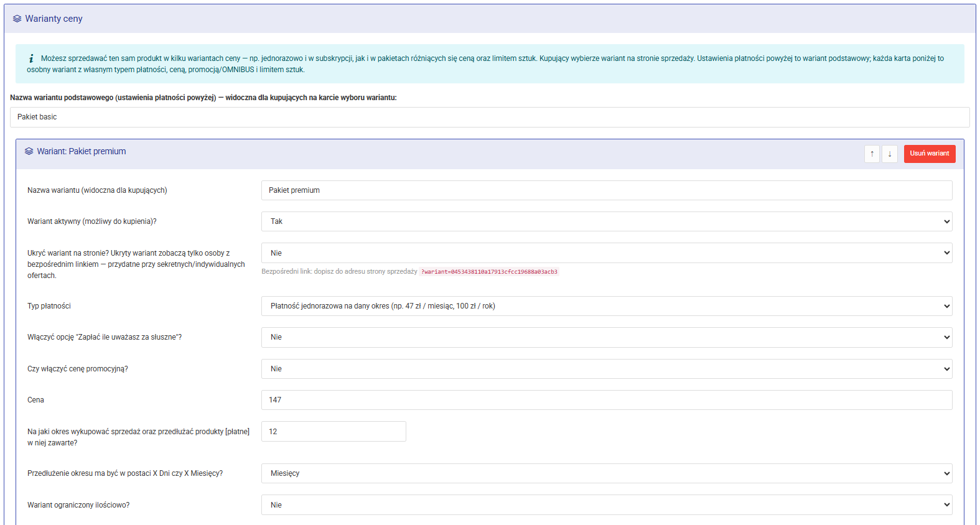The width and height of the screenshot is (980, 525).
Task: Click the Cena input field with 147
Action: pyautogui.click(x=607, y=400)
